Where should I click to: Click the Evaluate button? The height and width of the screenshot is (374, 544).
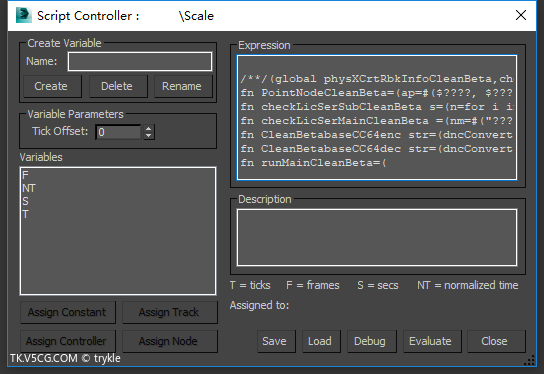432,341
